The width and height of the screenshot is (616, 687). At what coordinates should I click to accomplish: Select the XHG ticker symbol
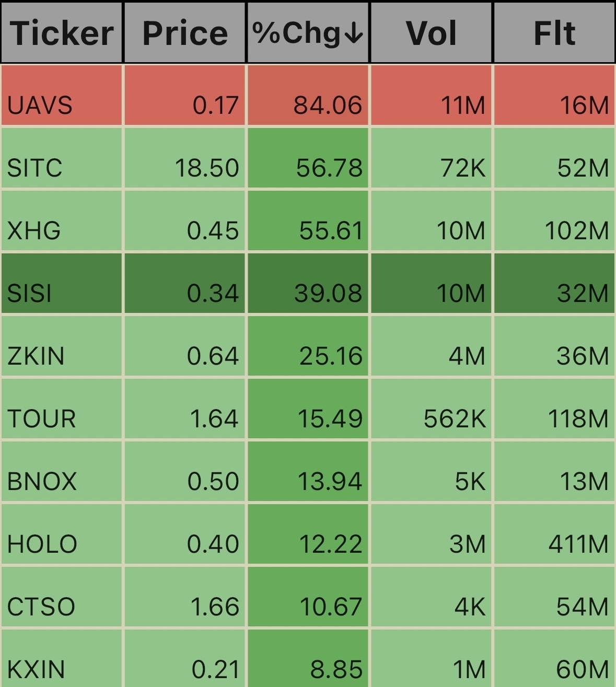click(x=34, y=231)
